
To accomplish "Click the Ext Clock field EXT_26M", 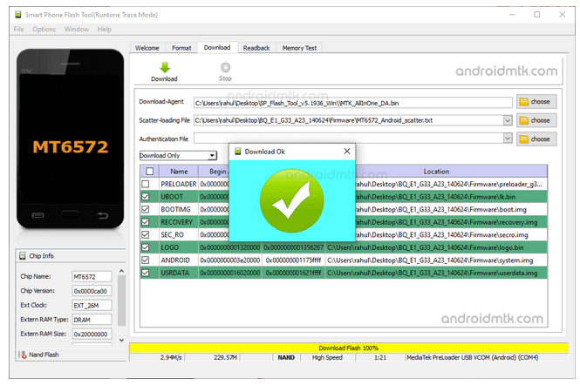I will coord(92,306).
